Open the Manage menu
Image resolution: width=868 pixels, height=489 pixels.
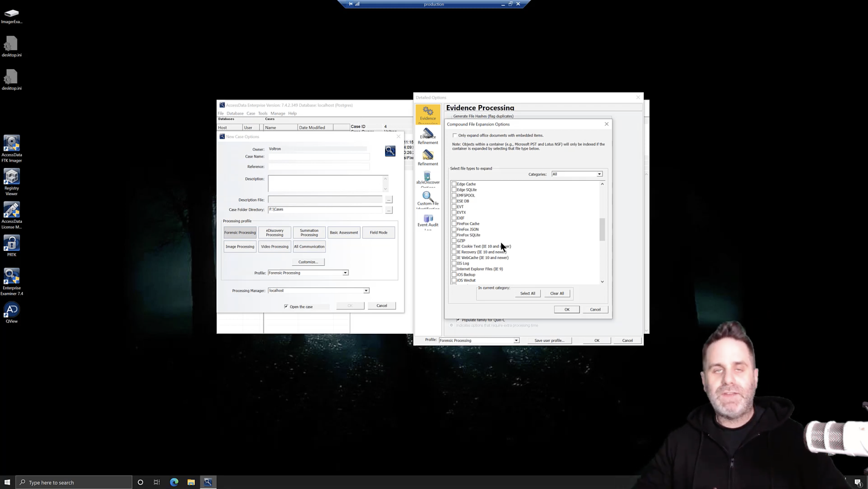point(277,114)
